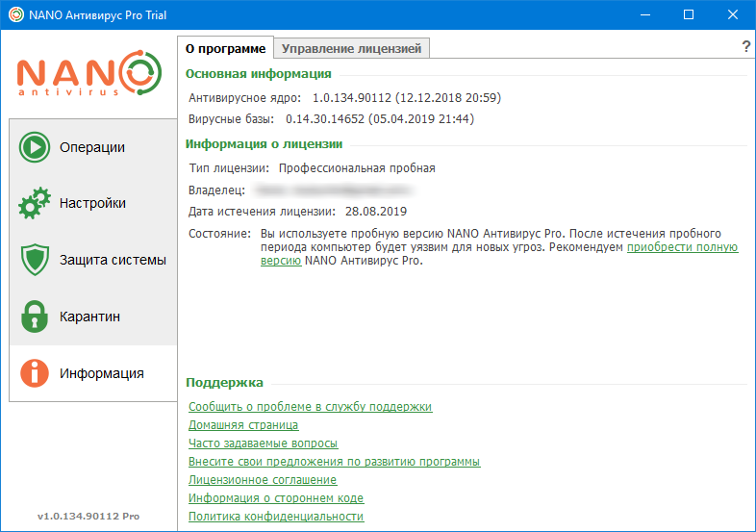
Task: Open the Операции section
Action: pos(92,147)
